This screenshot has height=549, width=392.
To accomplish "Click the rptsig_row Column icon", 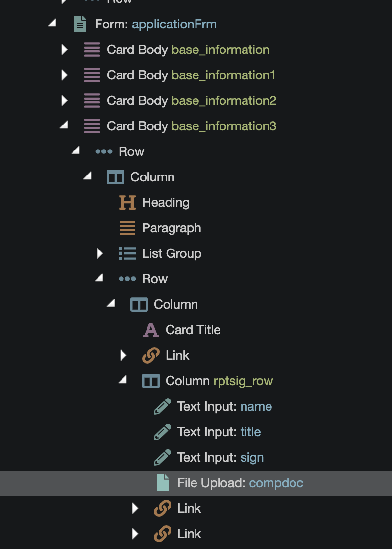I will (151, 381).
